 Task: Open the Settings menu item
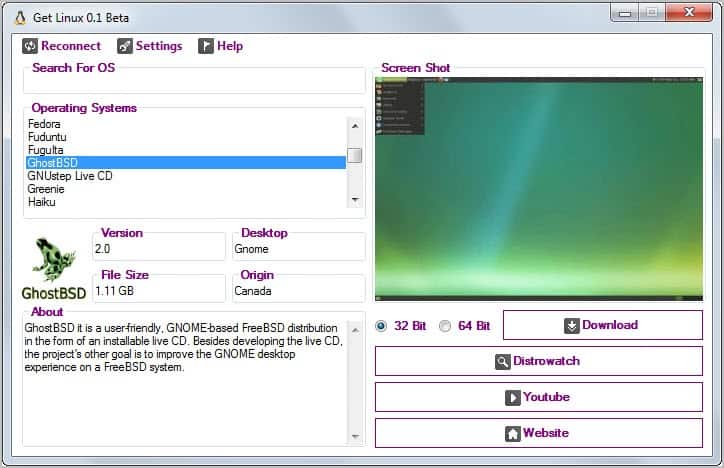point(150,46)
